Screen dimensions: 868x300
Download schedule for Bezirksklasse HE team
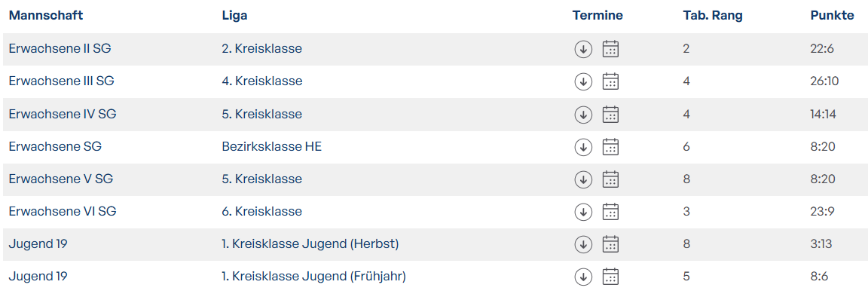(x=583, y=147)
